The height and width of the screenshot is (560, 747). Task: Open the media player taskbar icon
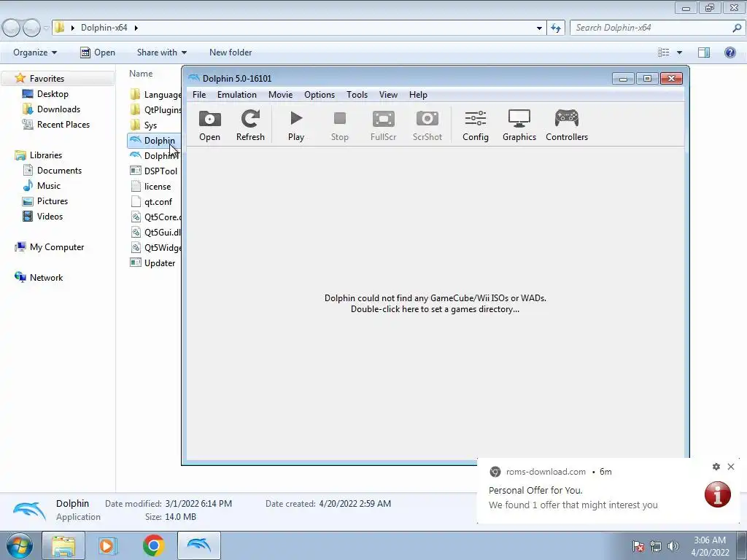click(108, 545)
